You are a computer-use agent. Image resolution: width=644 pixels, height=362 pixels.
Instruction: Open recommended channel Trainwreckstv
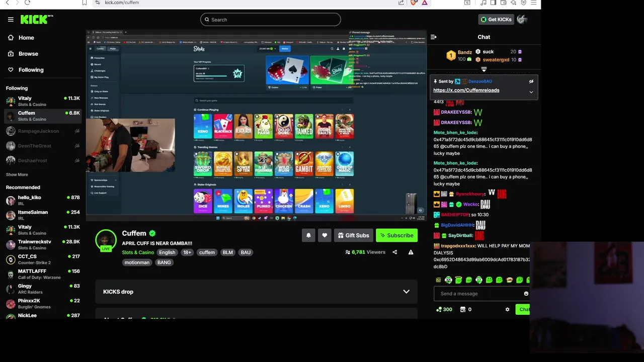42,244
